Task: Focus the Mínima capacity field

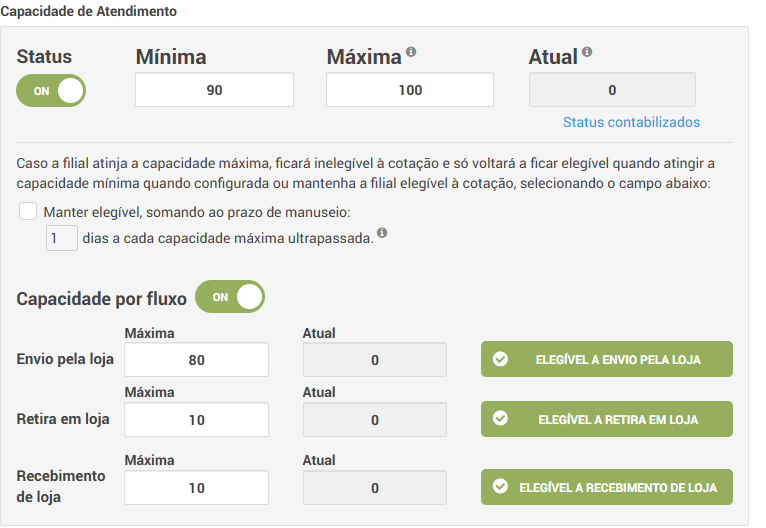Action: (214, 90)
